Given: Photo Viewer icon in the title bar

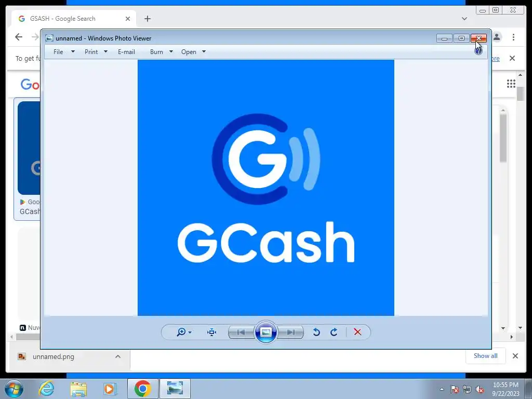Looking at the screenshot, I should (49, 38).
